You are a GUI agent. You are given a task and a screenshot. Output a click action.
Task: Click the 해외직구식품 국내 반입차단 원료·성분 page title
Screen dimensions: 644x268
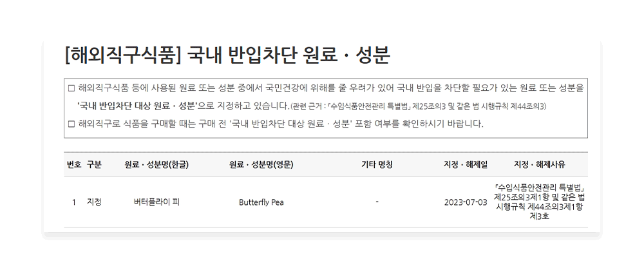[x=227, y=55]
